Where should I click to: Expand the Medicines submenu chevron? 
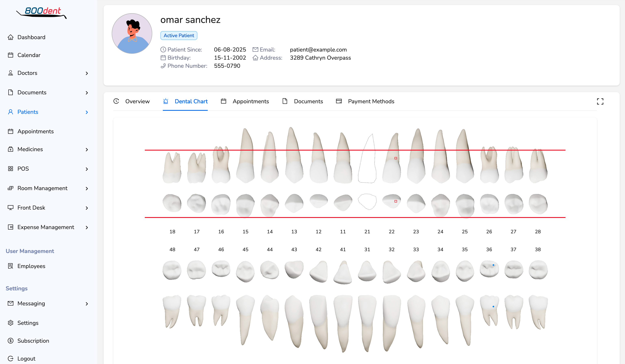click(x=87, y=150)
